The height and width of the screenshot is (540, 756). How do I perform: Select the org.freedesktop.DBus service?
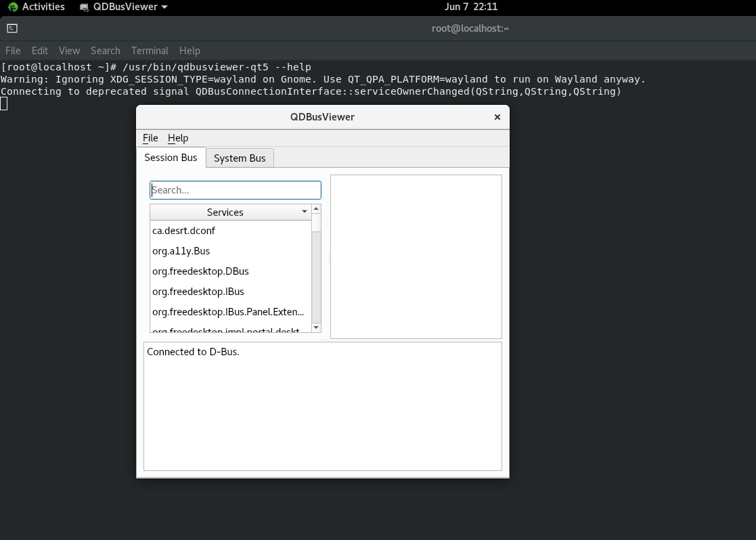pyautogui.click(x=200, y=271)
